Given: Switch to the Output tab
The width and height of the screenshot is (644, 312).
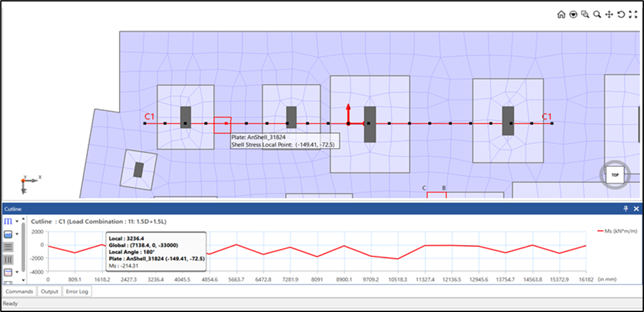Looking at the screenshot, I should 49,292.
